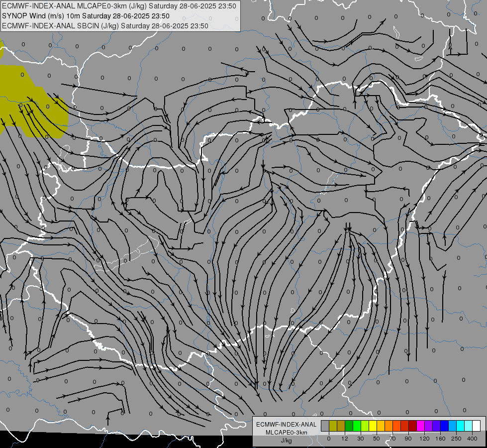Click the MLCAPE0-3km label in the legend
This screenshot has height=448, width=487.
(x=287, y=433)
